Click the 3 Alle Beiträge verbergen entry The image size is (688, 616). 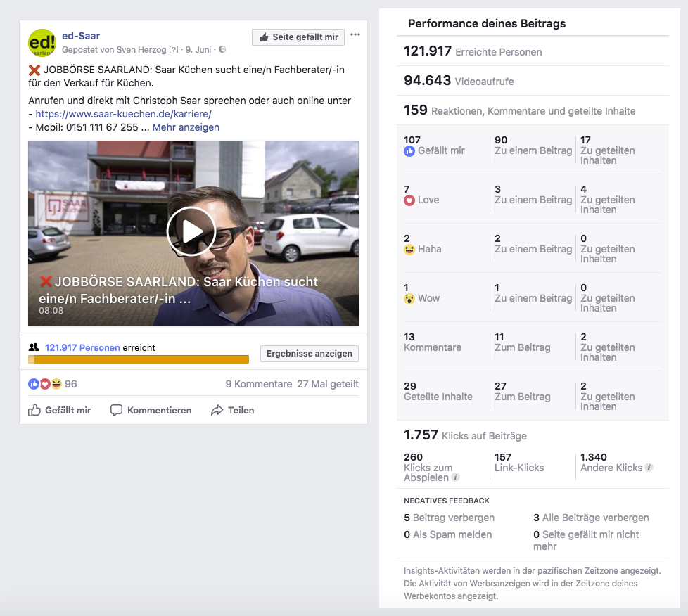(x=591, y=518)
